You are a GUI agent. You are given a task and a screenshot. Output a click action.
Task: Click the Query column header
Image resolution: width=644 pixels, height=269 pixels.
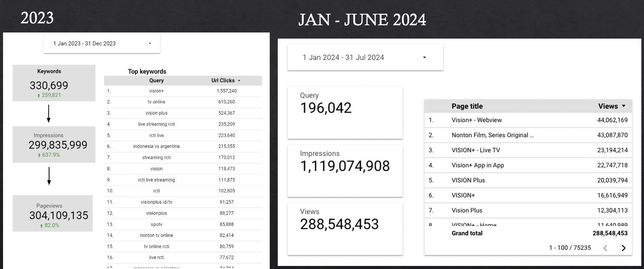click(x=156, y=81)
